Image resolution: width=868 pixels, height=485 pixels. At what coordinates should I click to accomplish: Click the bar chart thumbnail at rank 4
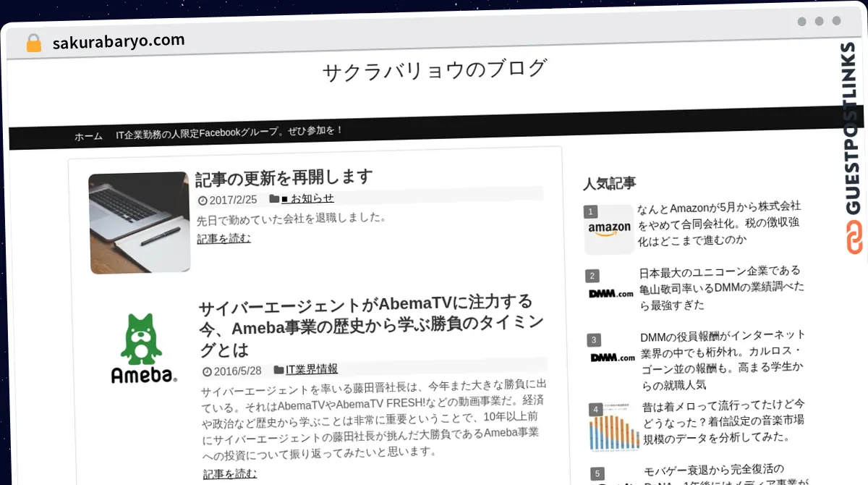click(x=612, y=432)
